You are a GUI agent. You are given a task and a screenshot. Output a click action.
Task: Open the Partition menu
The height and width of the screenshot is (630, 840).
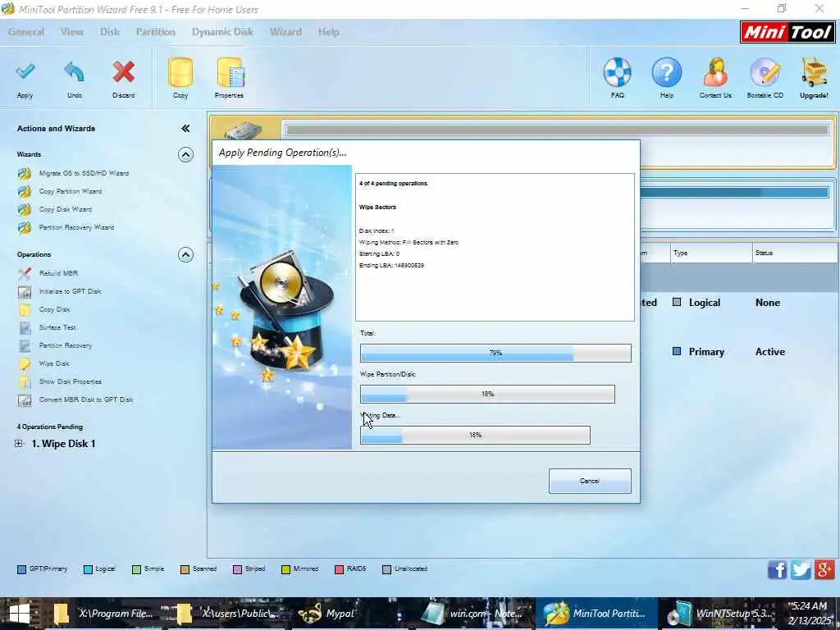[x=155, y=32]
